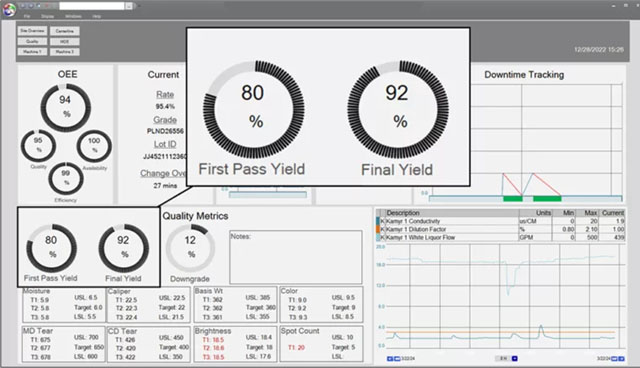This screenshot has width=640, height=368.
Task: Click the PLND26556 grade value
Action: [165, 131]
